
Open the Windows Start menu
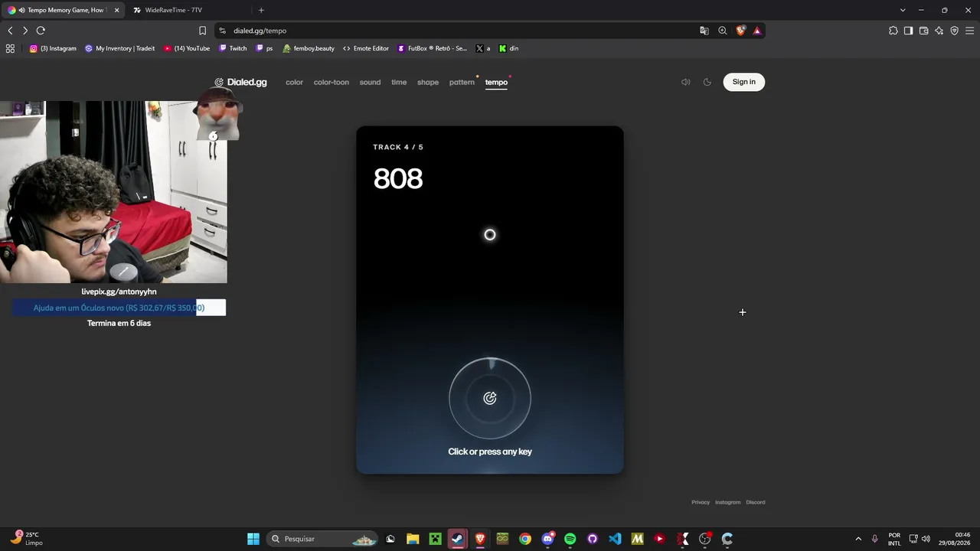click(253, 539)
